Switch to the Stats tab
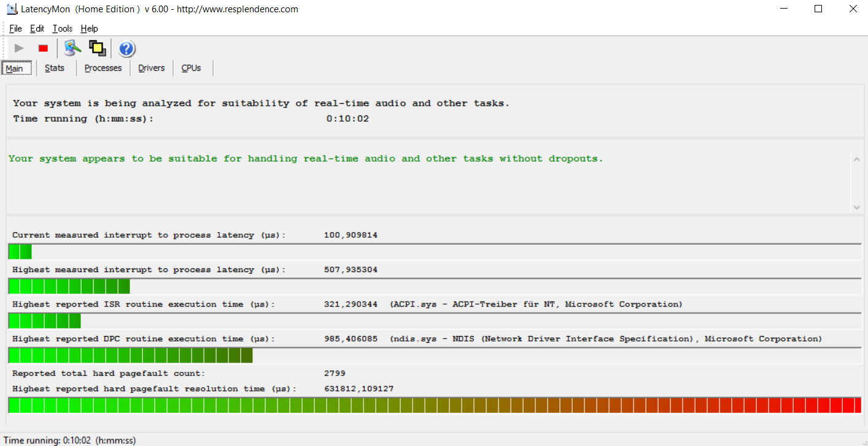 click(55, 68)
